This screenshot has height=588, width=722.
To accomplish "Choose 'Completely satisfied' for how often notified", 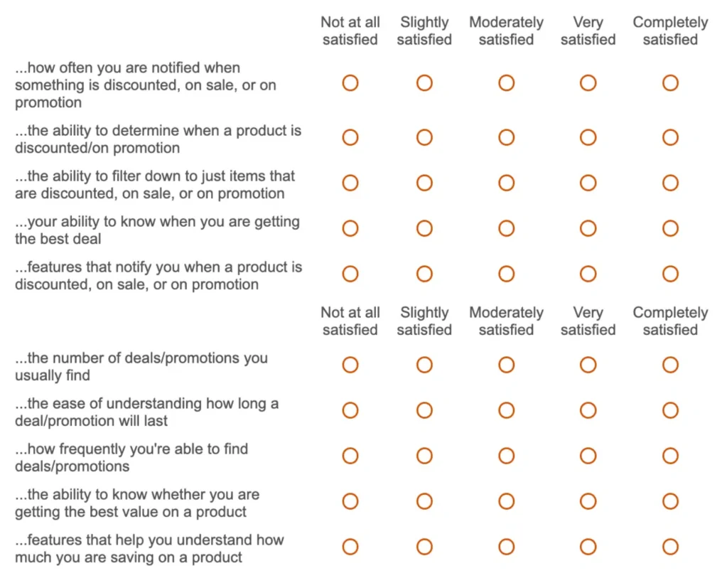I will point(670,83).
